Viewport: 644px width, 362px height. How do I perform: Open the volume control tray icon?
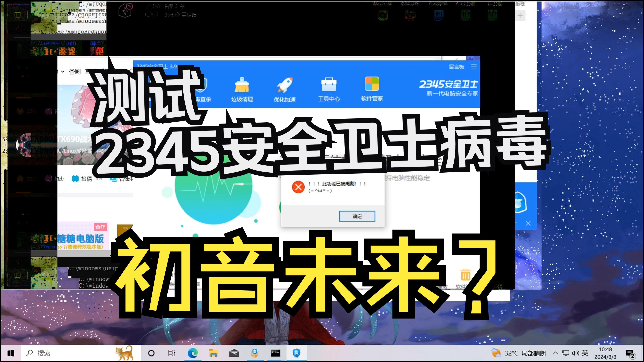(x=575, y=353)
